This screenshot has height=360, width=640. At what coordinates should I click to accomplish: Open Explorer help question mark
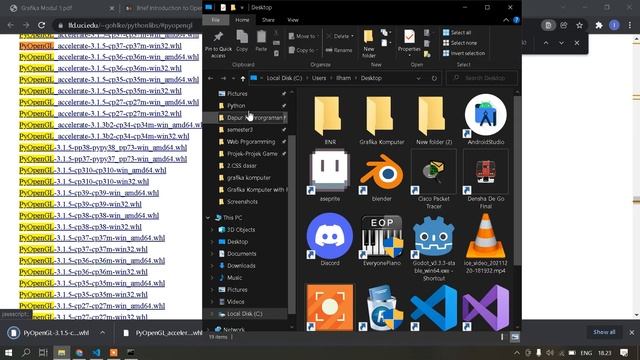click(x=516, y=20)
